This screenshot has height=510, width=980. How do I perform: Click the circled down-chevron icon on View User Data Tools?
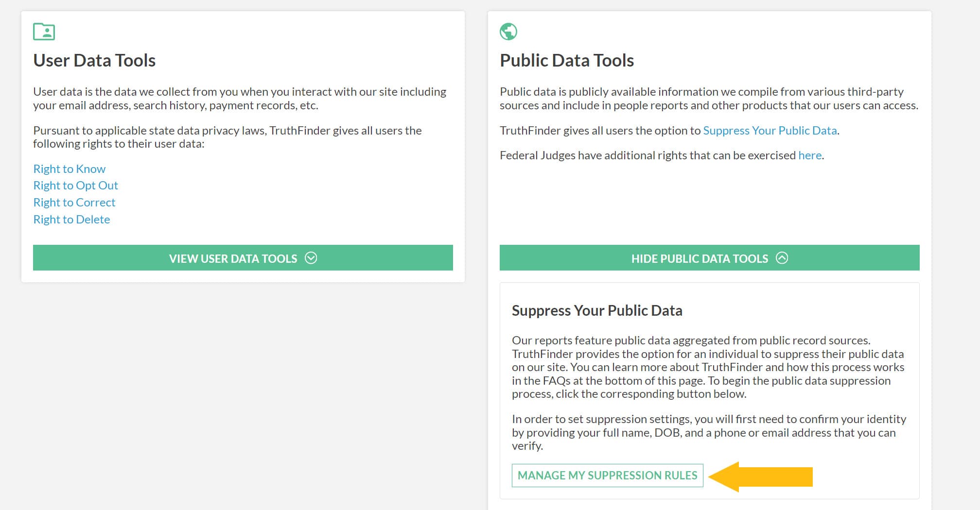click(x=311, y=258)
